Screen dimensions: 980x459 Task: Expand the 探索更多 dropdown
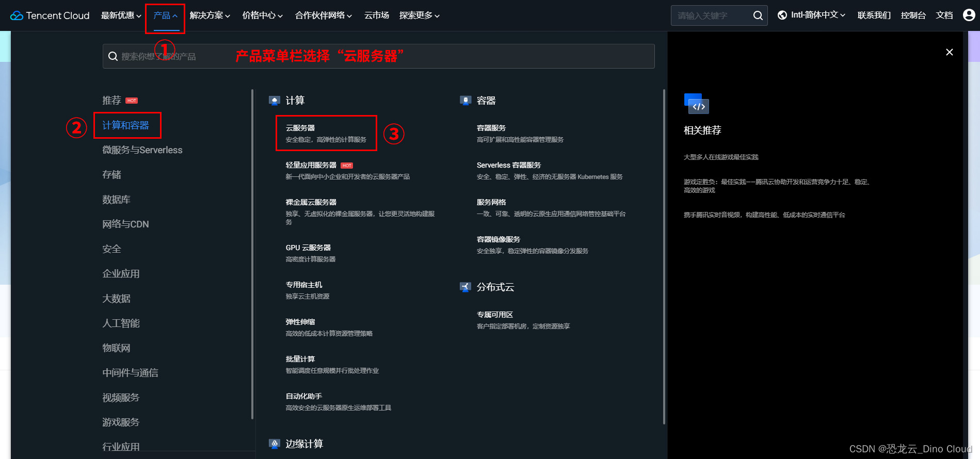(419, 15)
